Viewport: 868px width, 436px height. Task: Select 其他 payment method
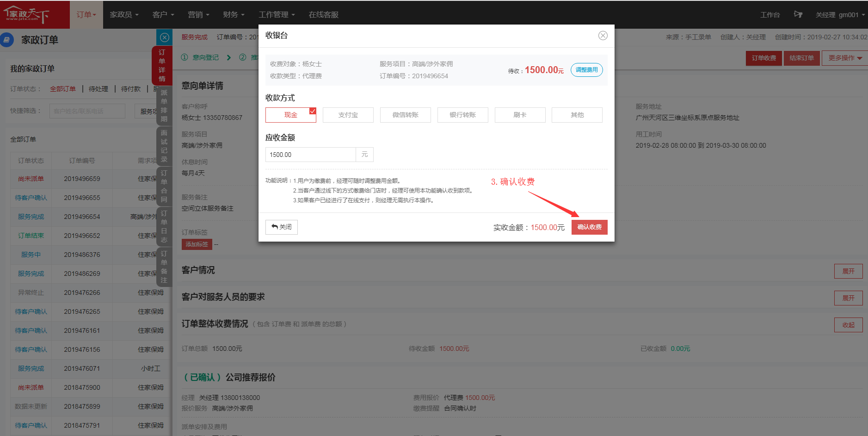tap(577, 115)
